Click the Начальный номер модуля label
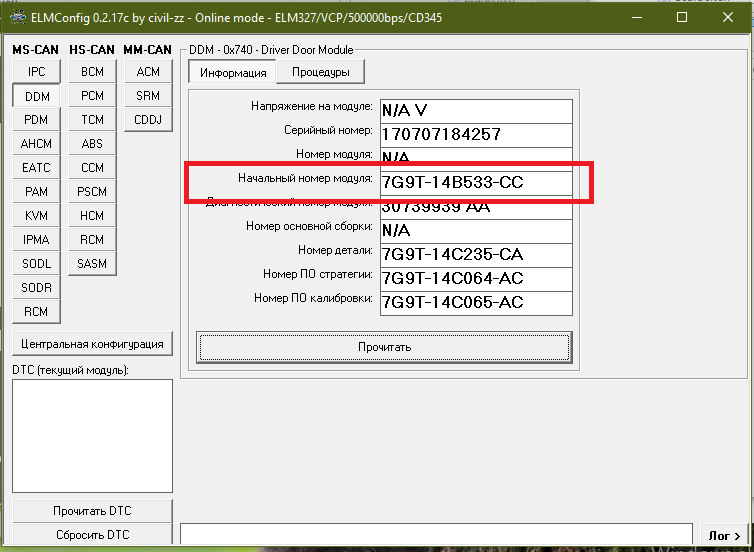This screenshot has height=552, width=754. 305,178
